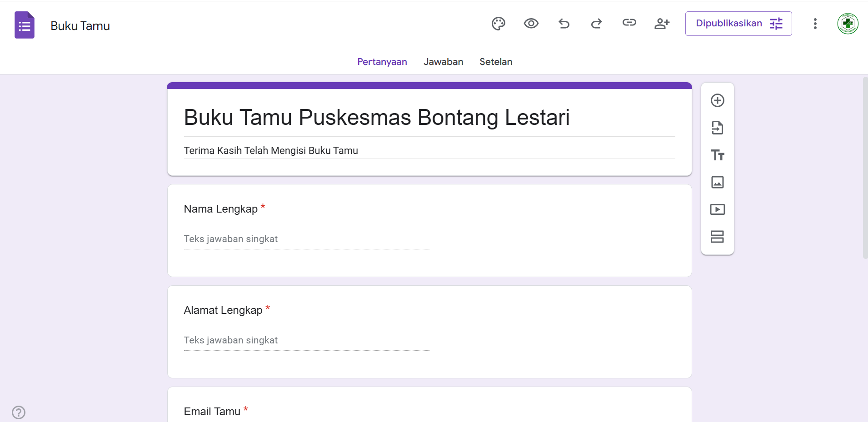Open the Setelan tab
868x422 pixels.
coord(496,62)
